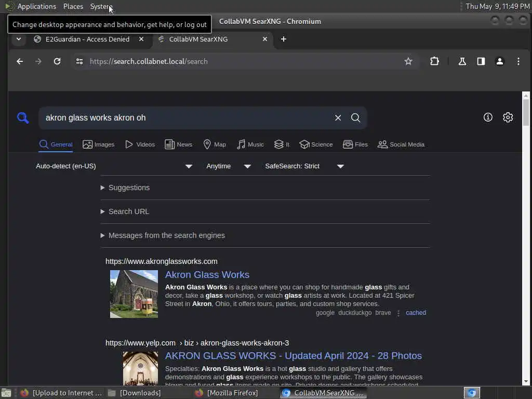532x399 pixels.
Task: Bookmark this page with the star icon
Action: 408,61
